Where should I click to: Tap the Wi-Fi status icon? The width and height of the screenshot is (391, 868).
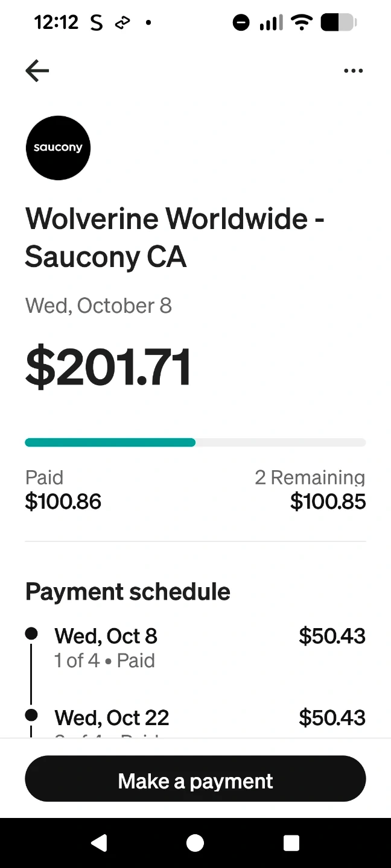point(300,23)
